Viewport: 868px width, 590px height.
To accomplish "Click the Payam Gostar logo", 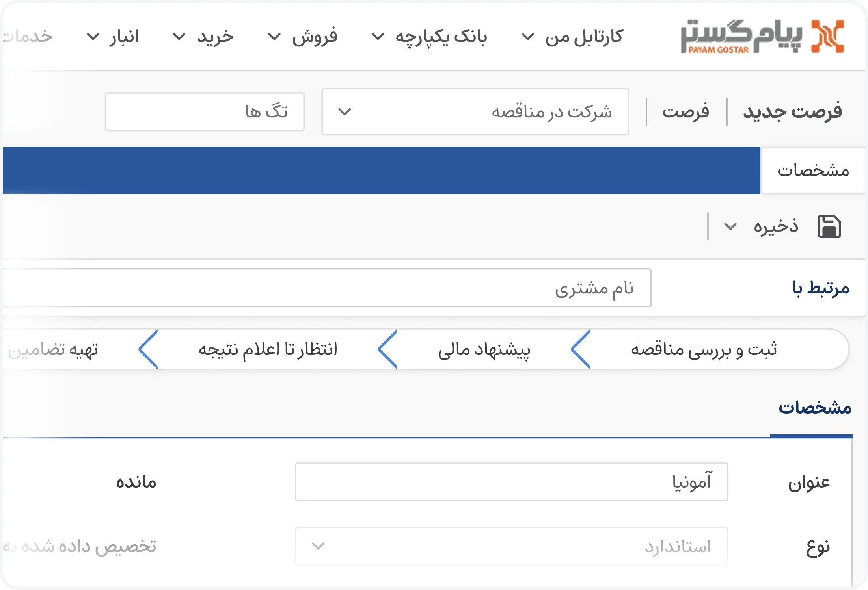I will (762, 36).
